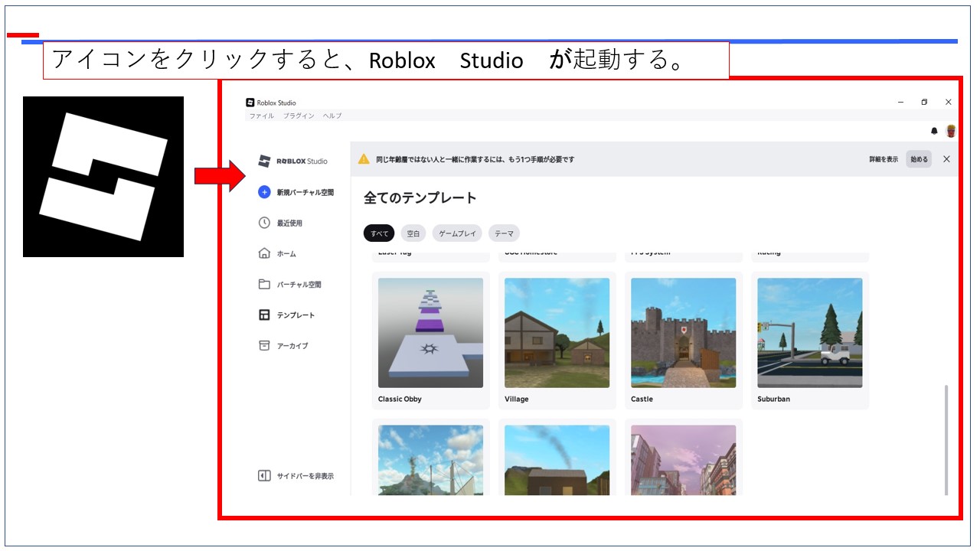Screen dimensions: 980x551
Task: Open the ヘルプ menu
Action: point(332,116)
